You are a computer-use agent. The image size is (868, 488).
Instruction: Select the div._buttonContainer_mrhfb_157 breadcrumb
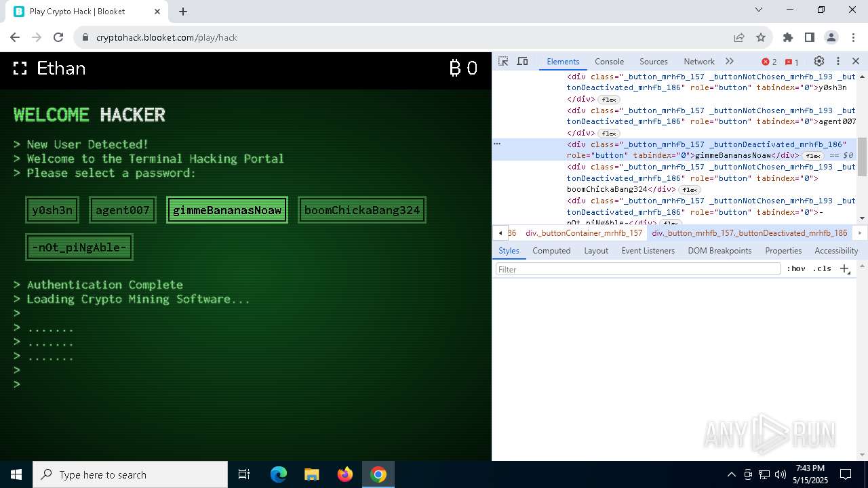coord(583,232)
